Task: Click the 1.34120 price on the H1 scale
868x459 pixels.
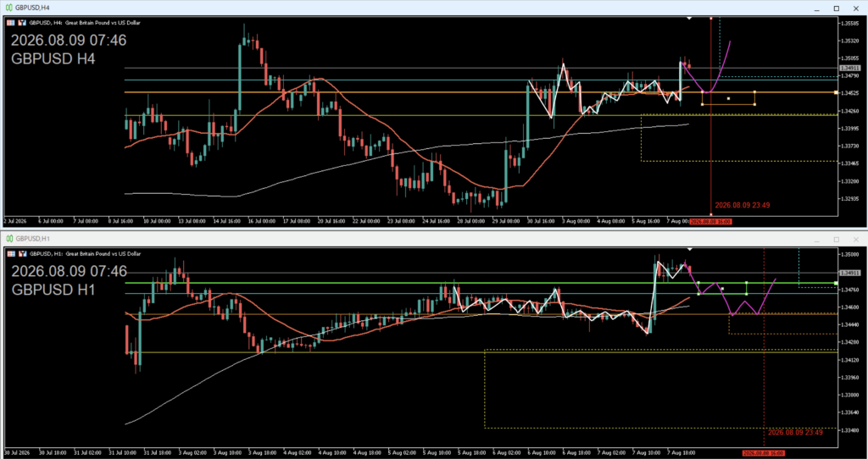Action: [850, 360]
